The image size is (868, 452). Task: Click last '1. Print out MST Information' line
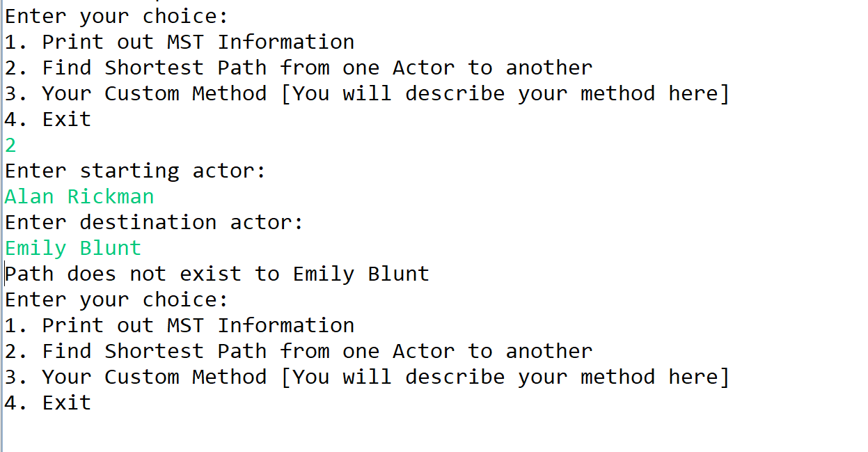[180, 326]
